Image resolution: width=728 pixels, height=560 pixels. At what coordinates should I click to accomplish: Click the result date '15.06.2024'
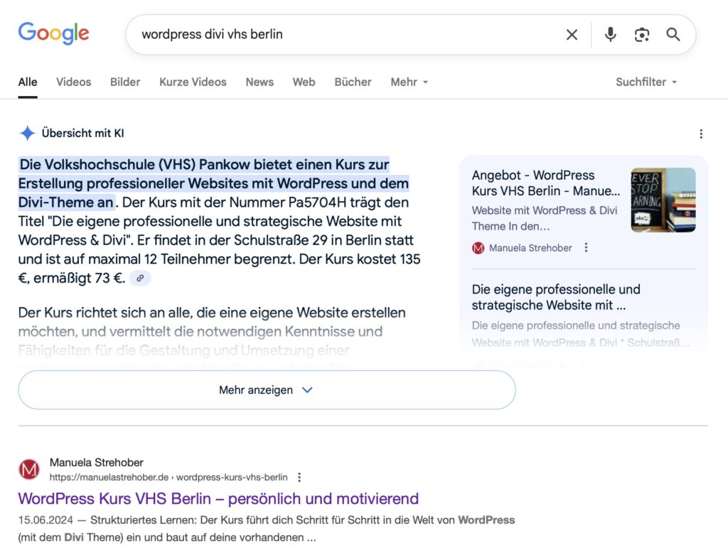(45, 519)
